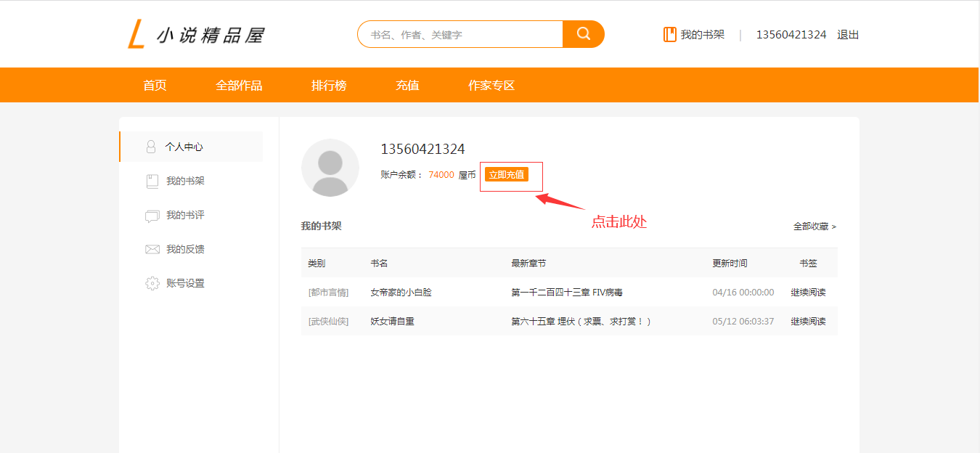
Task: Select 作家专区 in the navigation bar
Action: coord(491,85)
